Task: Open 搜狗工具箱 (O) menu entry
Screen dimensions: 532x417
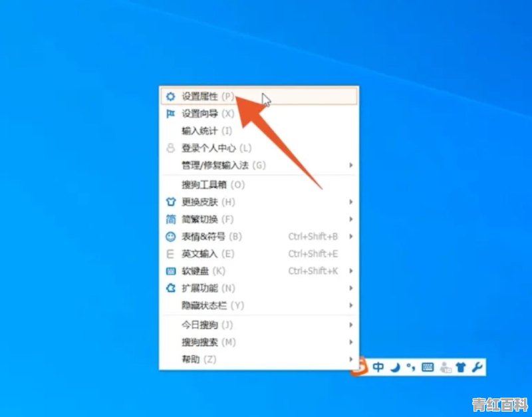Action: [x=259, y=185]
